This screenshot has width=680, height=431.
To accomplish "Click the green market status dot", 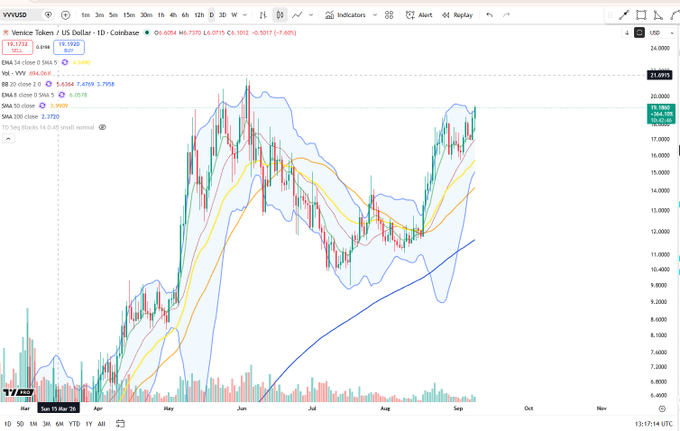I will tap(147, 33).
